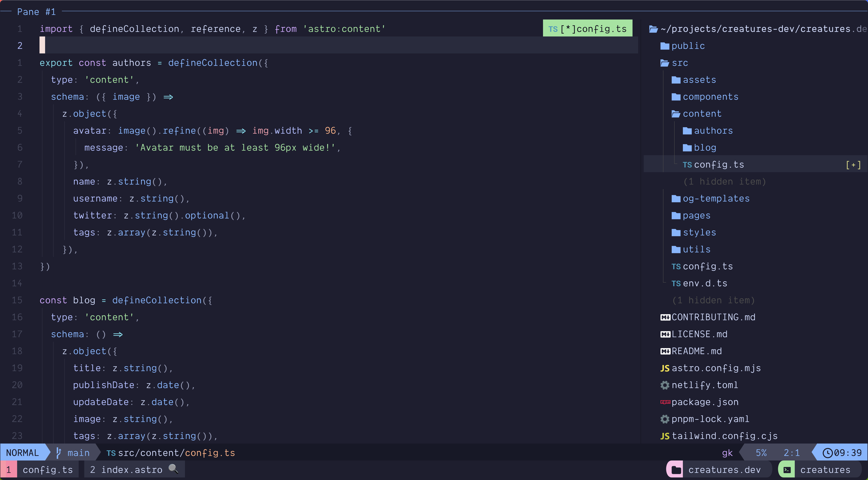
Task: Click the 'astro:content' import string
Action: pos(344,29)
